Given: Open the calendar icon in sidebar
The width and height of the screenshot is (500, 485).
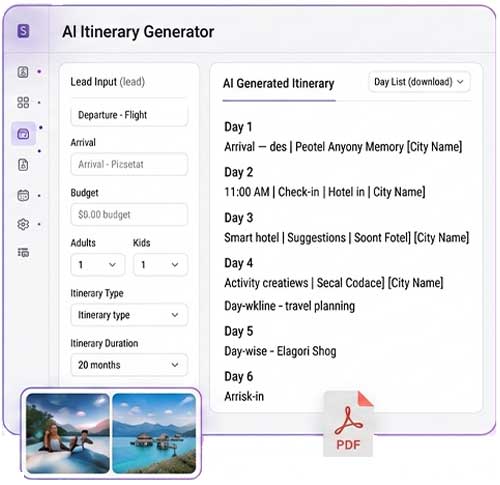Looking at the screenshot, I should (x=23, y=195).
